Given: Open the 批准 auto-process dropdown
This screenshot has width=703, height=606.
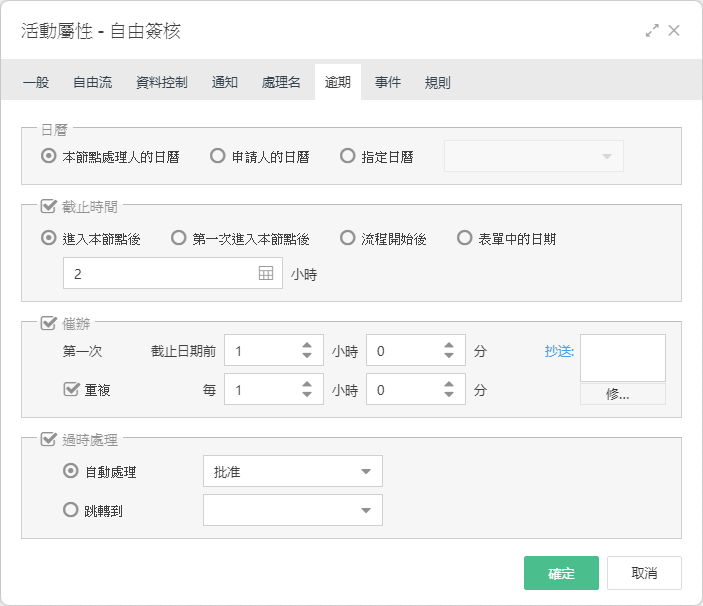Looking at the screenshot, I should point(293,471).
